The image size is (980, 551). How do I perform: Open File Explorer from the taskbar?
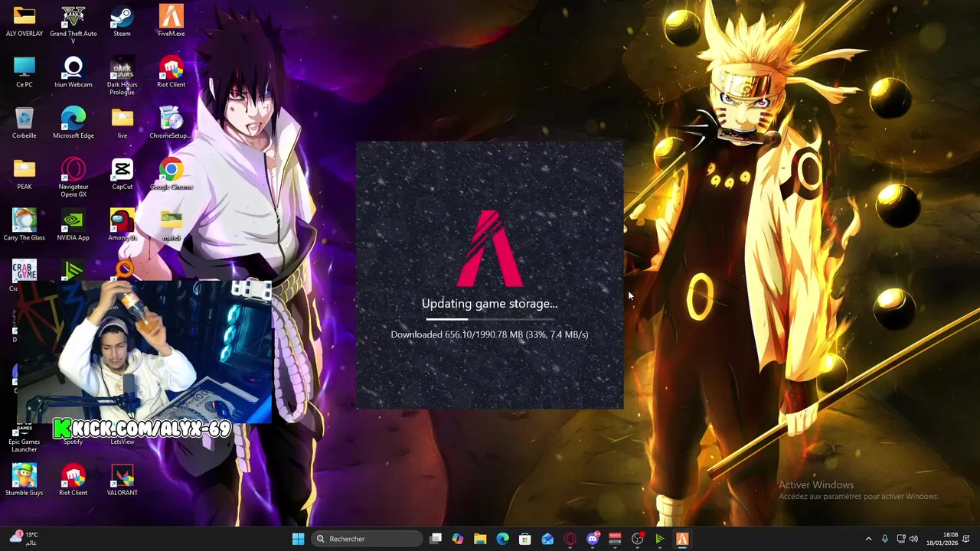pyautogui.click(x=480, y=539)
